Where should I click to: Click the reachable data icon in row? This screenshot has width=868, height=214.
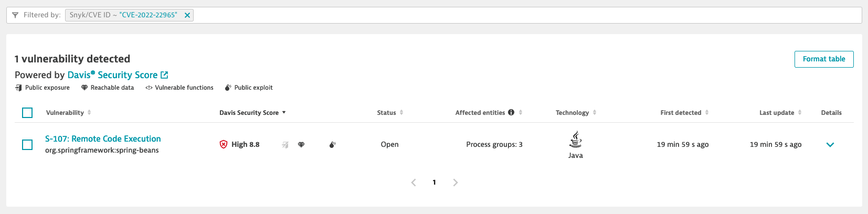301,145
